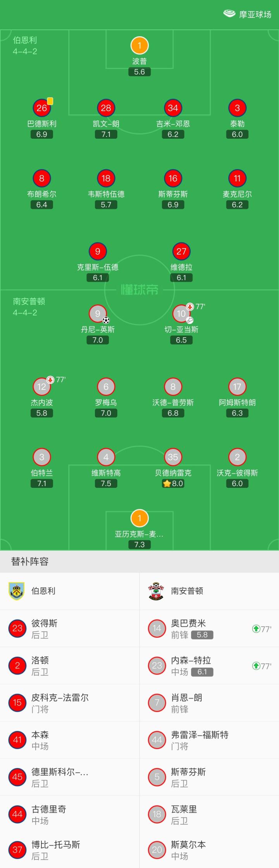Tap the 替补阵容 section header
This screenshot has height=868, width=279.
(x=30, y=561)
